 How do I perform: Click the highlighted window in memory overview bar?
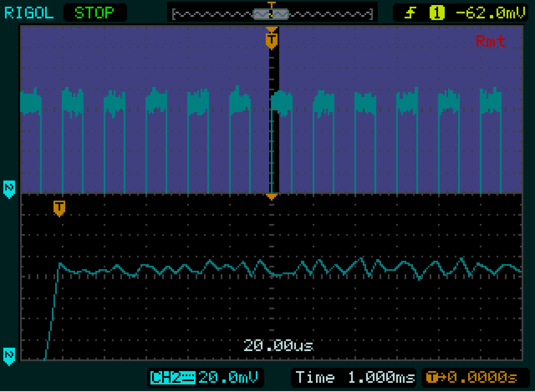point(271,14)
